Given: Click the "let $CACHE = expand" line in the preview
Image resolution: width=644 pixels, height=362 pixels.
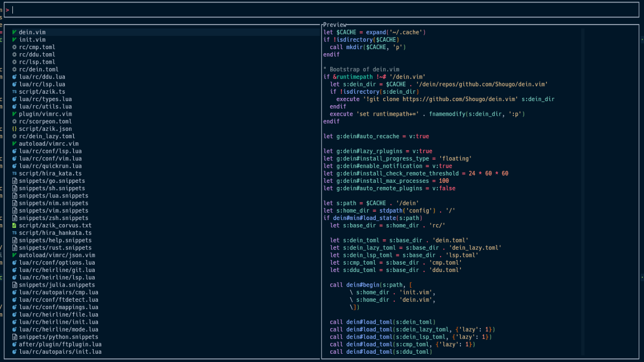Looking at the screenshot, I should click(x=374, y=32).
